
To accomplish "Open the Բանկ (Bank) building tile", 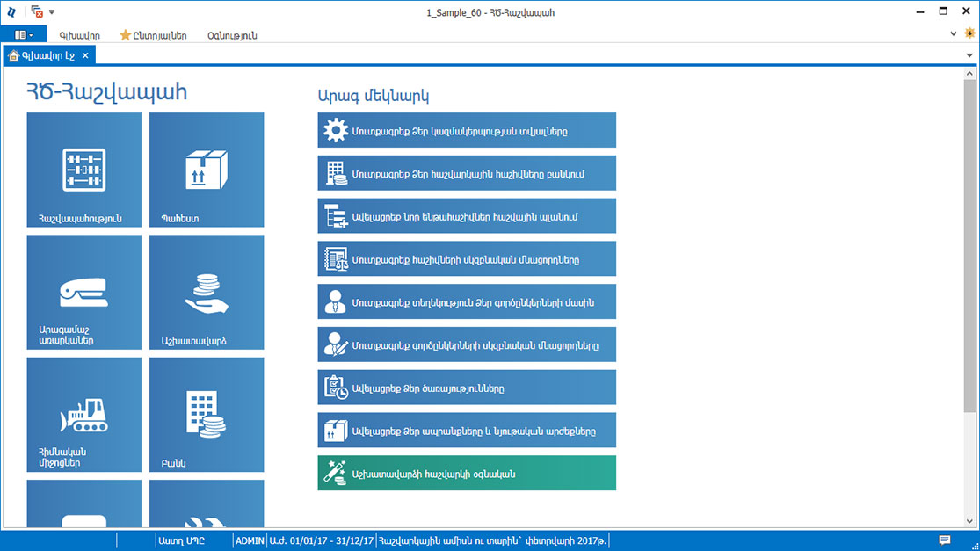I will pyautogui.click(x=207, y=414).
